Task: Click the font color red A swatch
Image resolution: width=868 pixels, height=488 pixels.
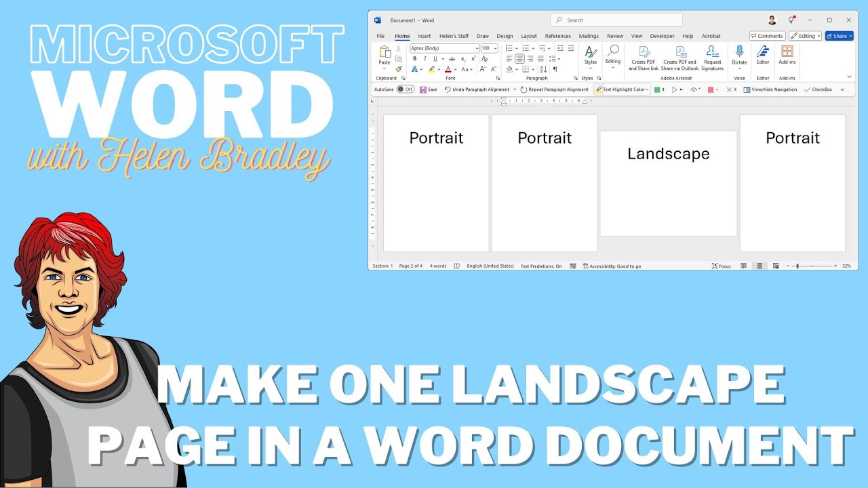Action: point(448,69)
